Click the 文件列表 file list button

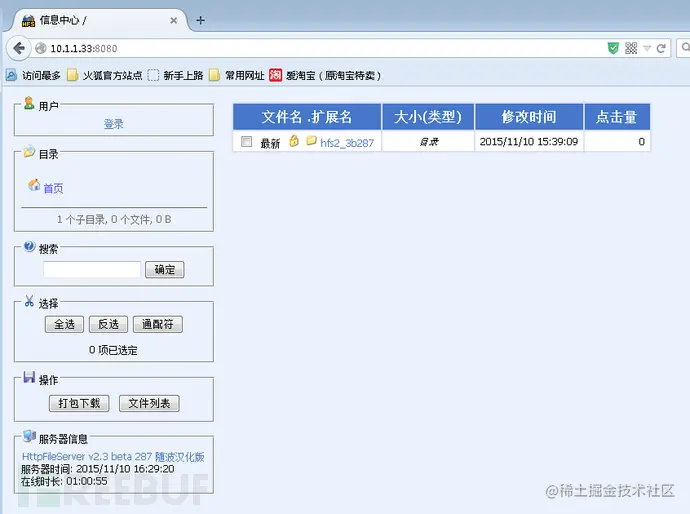149,403
